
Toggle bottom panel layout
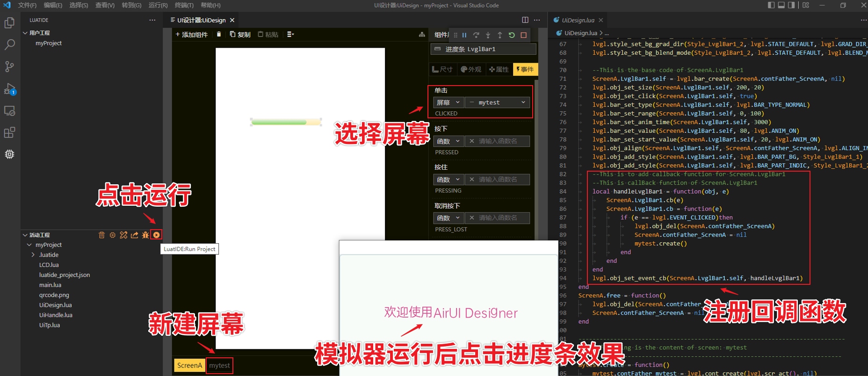click(781, 5)
